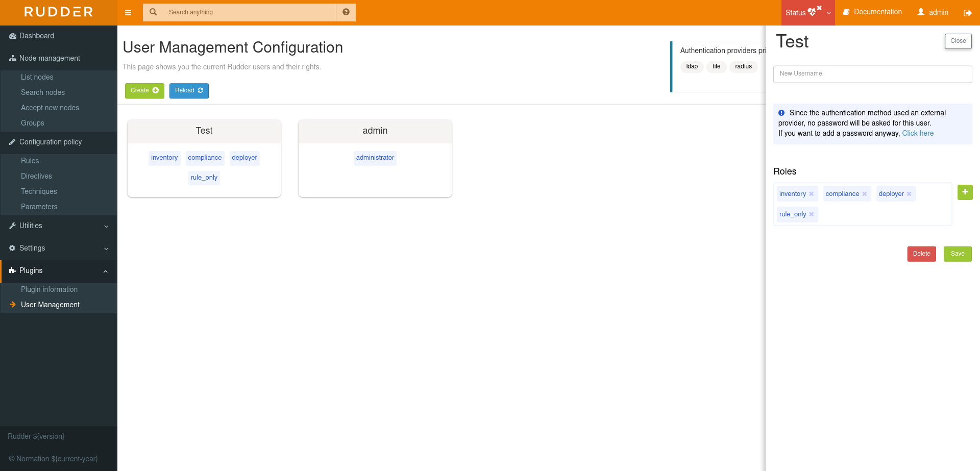Click the Dashboard gauge icon in sidebar
980x471 pixels.
(11, 36)
